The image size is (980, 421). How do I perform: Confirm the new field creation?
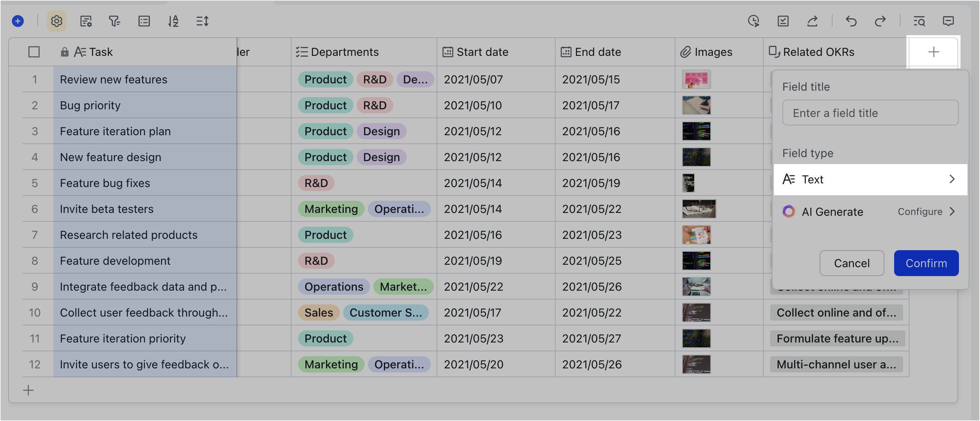click(x=926, y=263)
